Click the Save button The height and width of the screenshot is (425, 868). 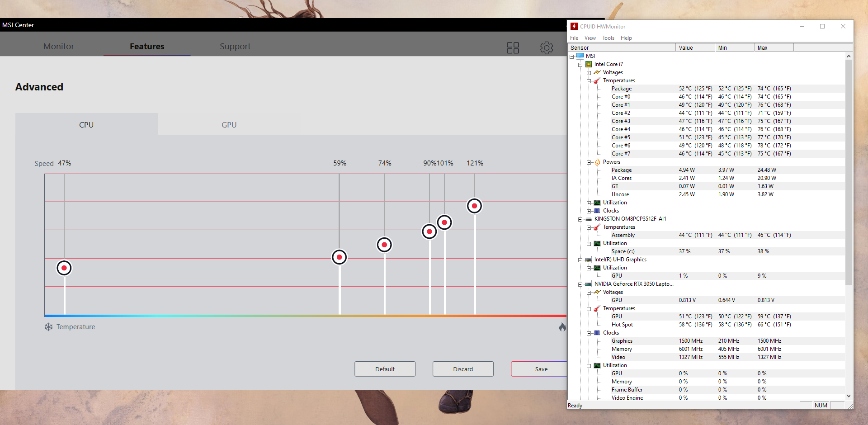pyautogui.click(x=539, y=369)
